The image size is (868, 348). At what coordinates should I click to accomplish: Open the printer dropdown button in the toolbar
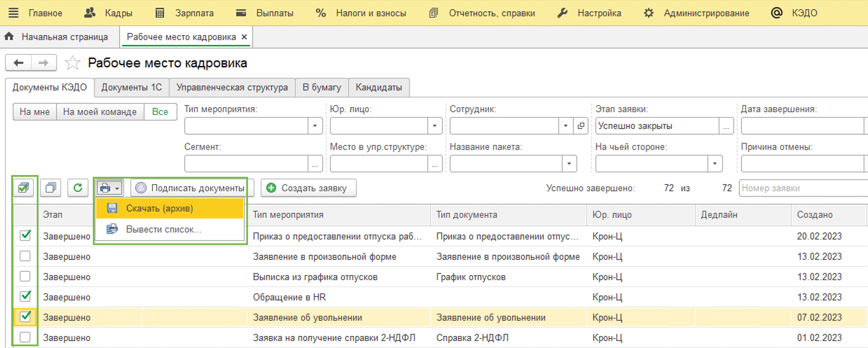coord(110,188)
